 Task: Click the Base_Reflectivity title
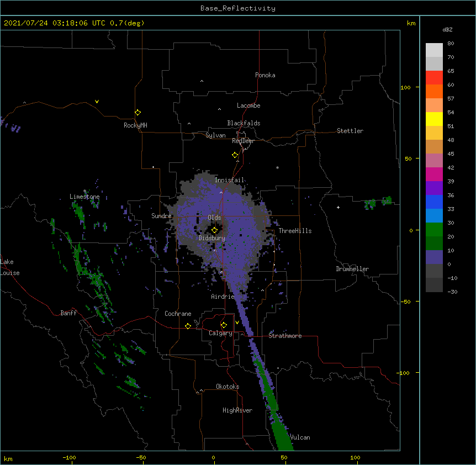(238, 8)
